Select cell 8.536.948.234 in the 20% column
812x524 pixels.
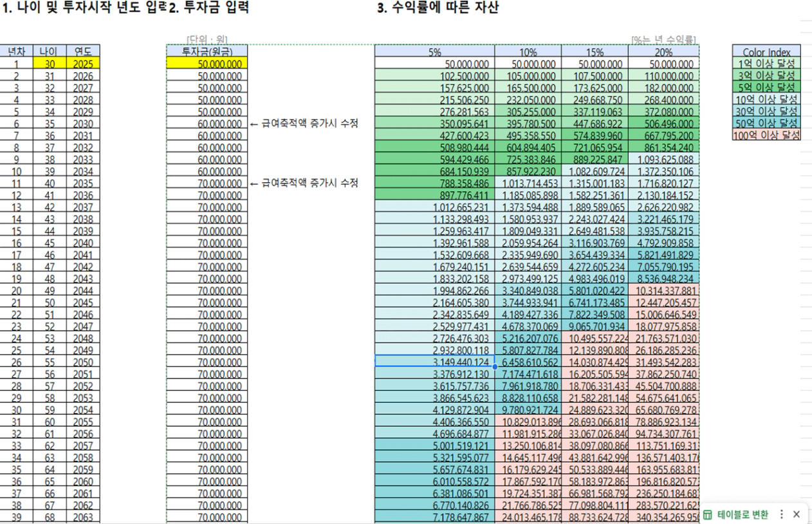click(663, 279)
